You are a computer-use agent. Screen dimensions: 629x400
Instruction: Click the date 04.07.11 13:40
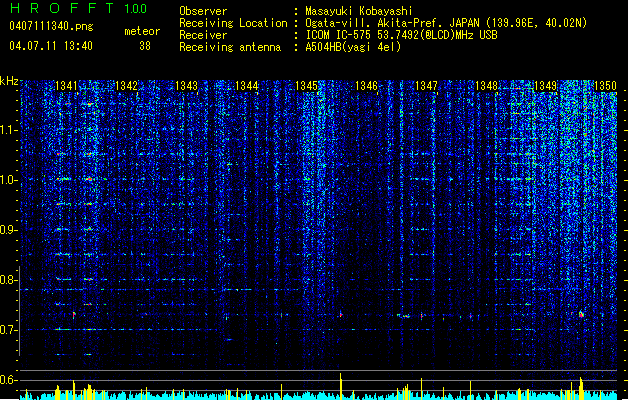point(51,46)
